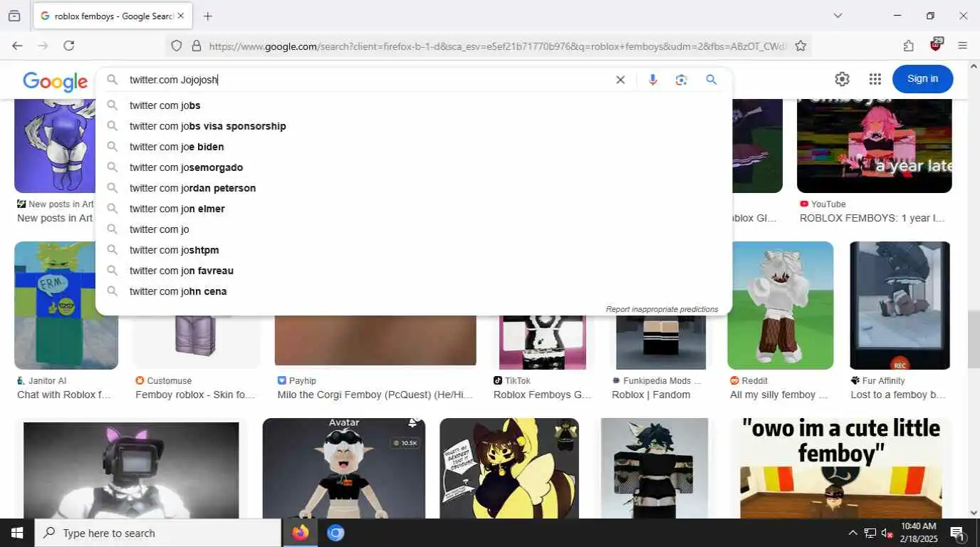Click 'Chat with Roblox f...' result title
Image resolution: width=980 pixels, height=547 pixels.
pos(63,395)
